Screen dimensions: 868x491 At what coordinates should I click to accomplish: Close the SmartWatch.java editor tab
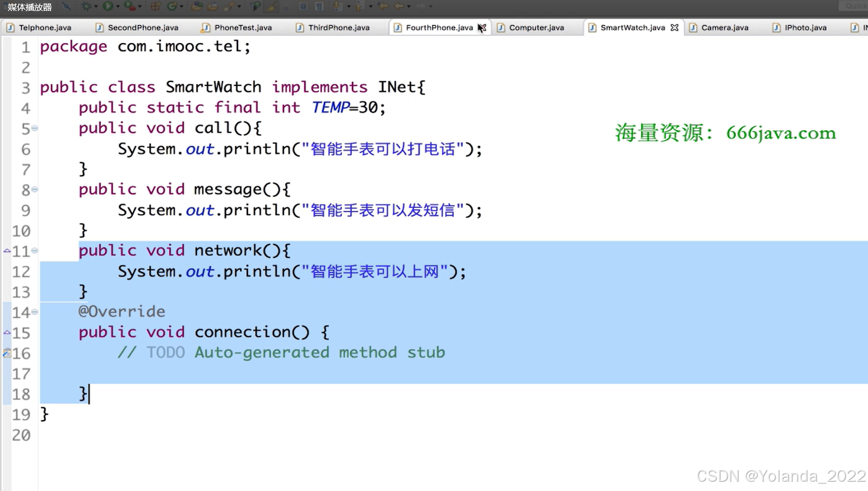tap(674, 27)
